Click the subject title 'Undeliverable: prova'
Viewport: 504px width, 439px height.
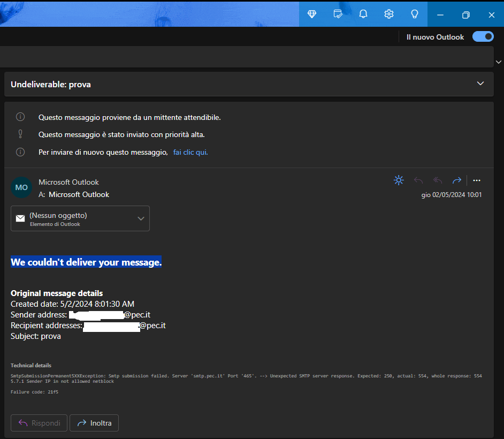click(51, 84)
